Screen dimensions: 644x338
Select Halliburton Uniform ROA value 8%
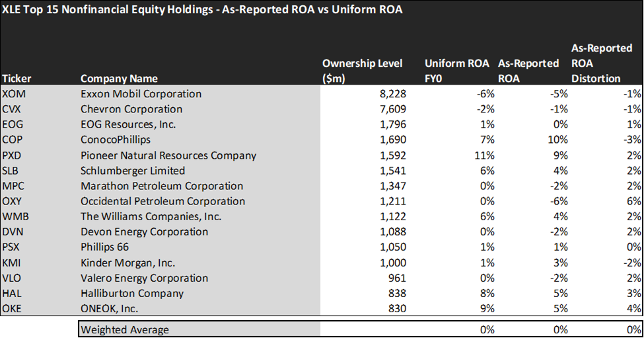click(x=487, y=294)
